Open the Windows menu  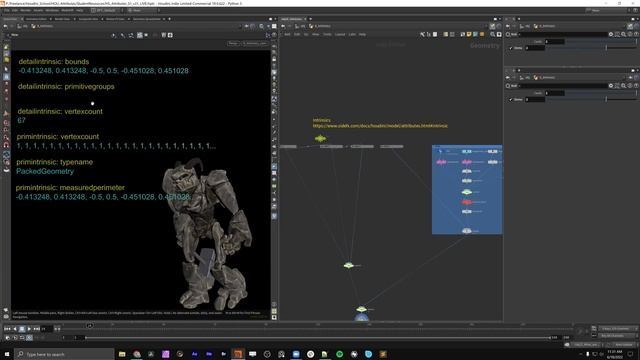point(52,10)
